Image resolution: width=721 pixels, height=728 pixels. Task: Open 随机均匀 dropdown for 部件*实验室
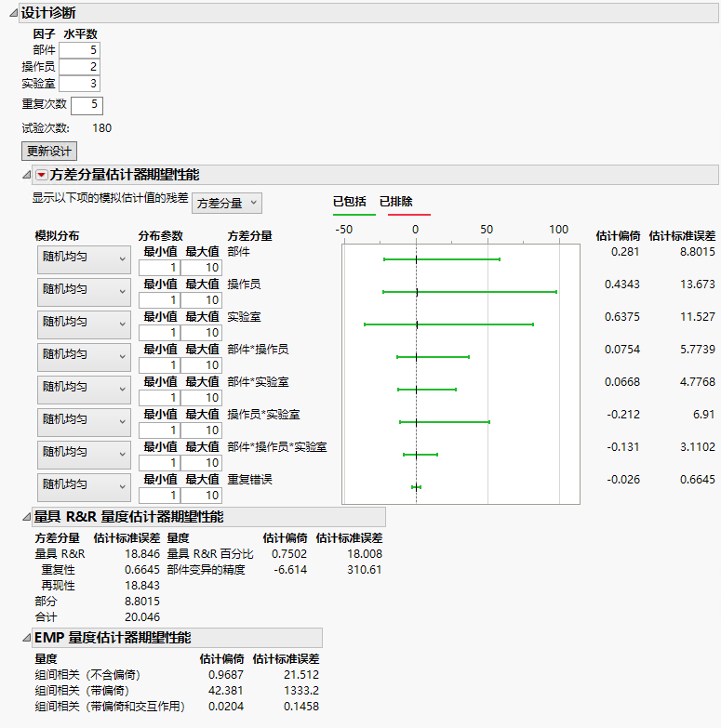84,390
